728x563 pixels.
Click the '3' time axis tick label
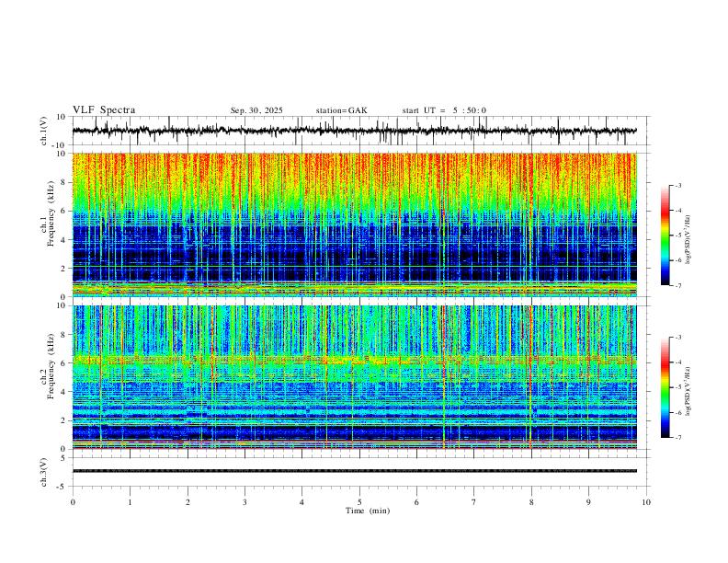tap(245, 502)
